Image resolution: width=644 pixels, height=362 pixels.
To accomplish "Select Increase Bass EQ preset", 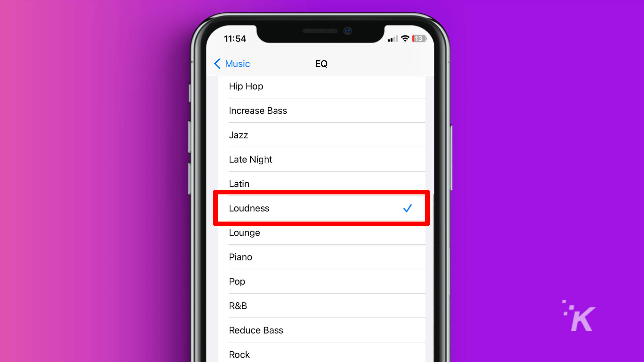I will point(322,111).
